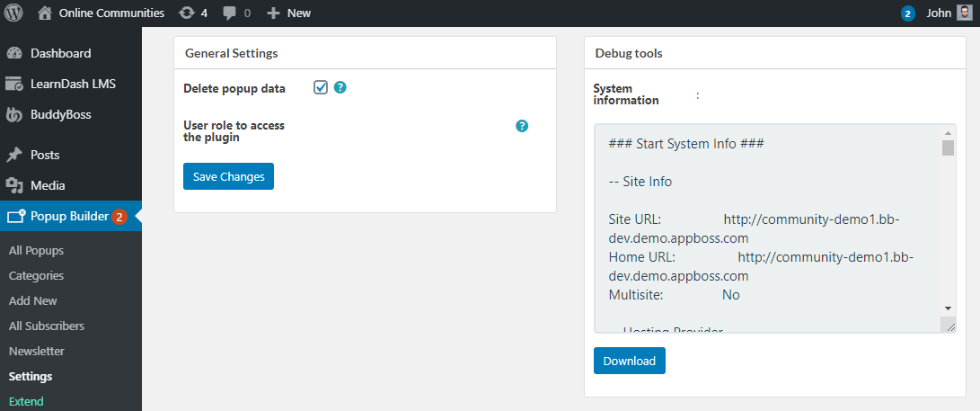Click the updates refresh icon
This screenshot has width=980, height=411.
coord(187,13)
